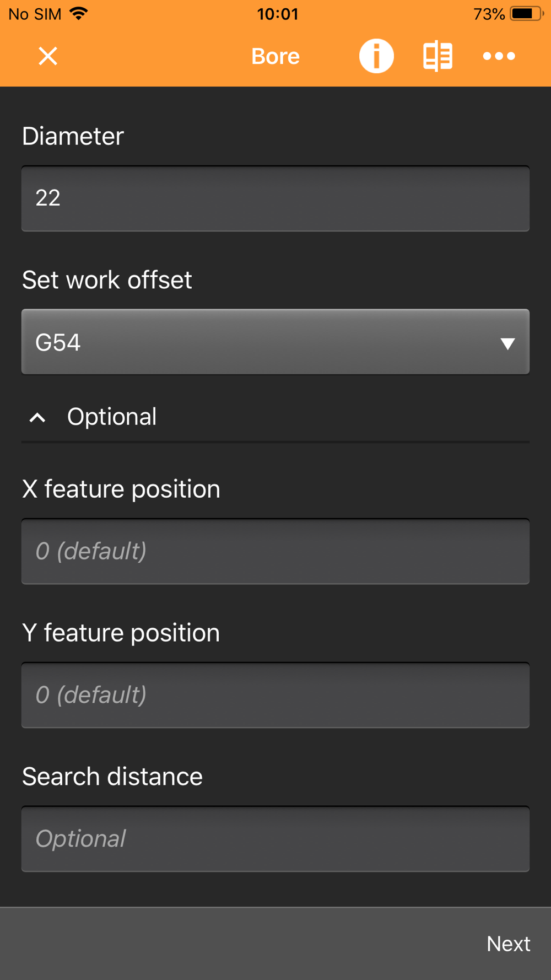551x980 pixels.
Task: Open the three-dot more options menu
Action: coord(499,56)
